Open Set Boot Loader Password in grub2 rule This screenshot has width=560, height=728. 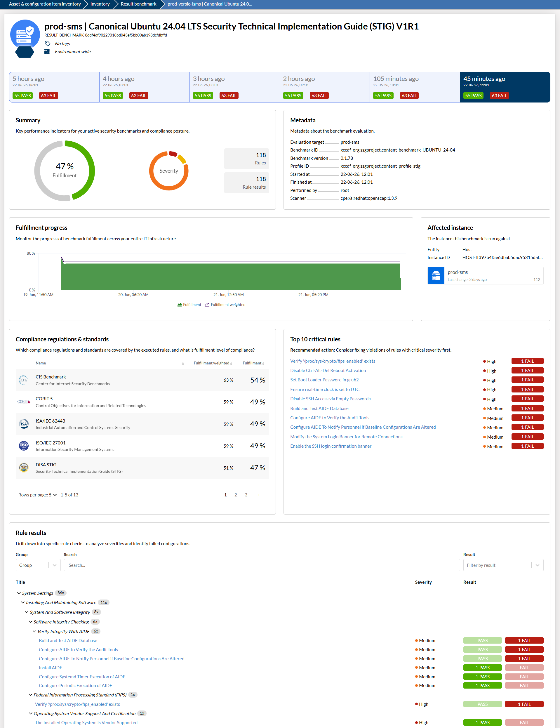coord(324,380)
